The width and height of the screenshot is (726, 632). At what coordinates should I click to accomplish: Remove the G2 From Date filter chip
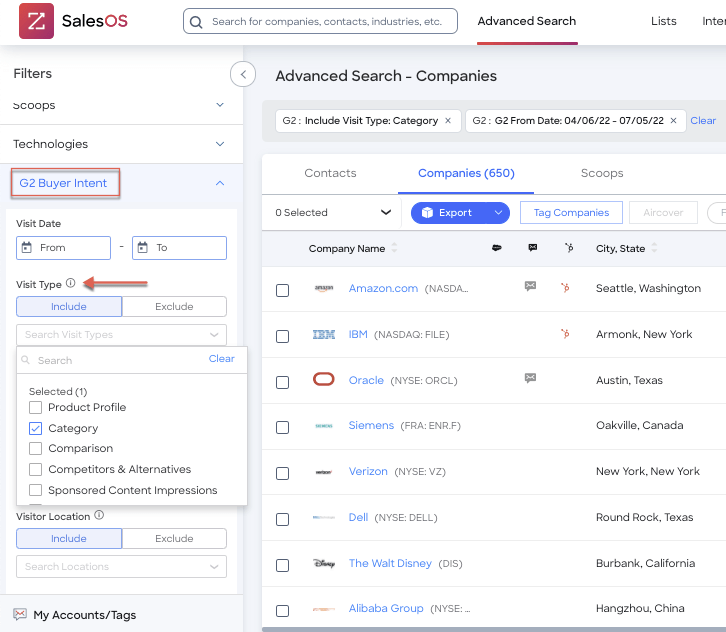pyautogui.click(x=673, y=120)
